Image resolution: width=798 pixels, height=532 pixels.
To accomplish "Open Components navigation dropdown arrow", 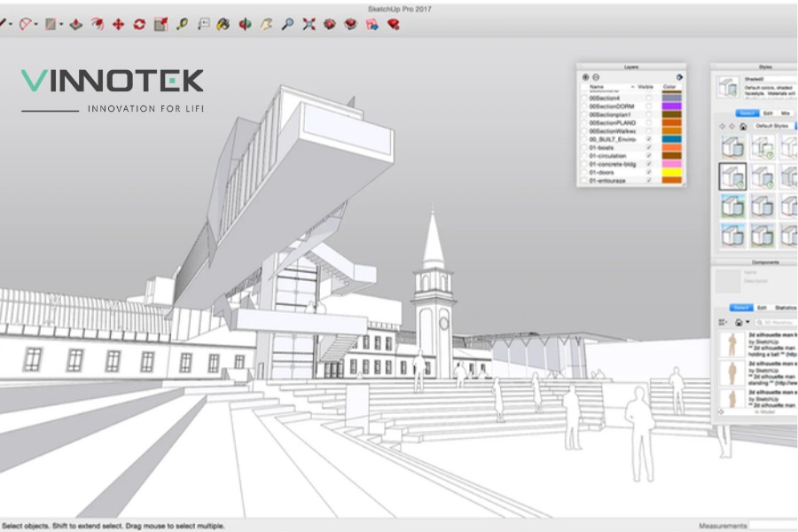I will (x=747, y=322).
